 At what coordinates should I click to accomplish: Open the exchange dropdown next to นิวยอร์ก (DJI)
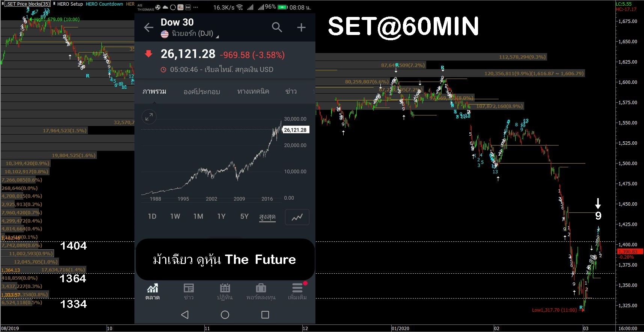pos(217,36)
